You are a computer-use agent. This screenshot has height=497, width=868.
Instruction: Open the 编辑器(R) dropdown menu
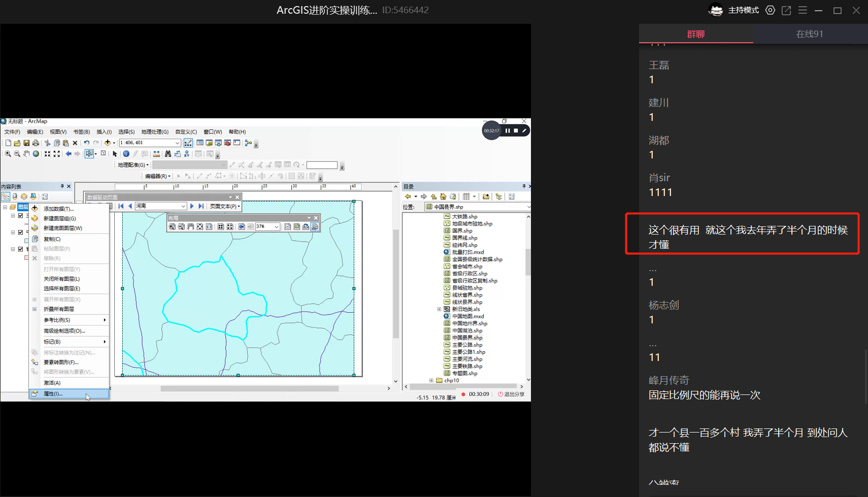(x=157, y=176)
